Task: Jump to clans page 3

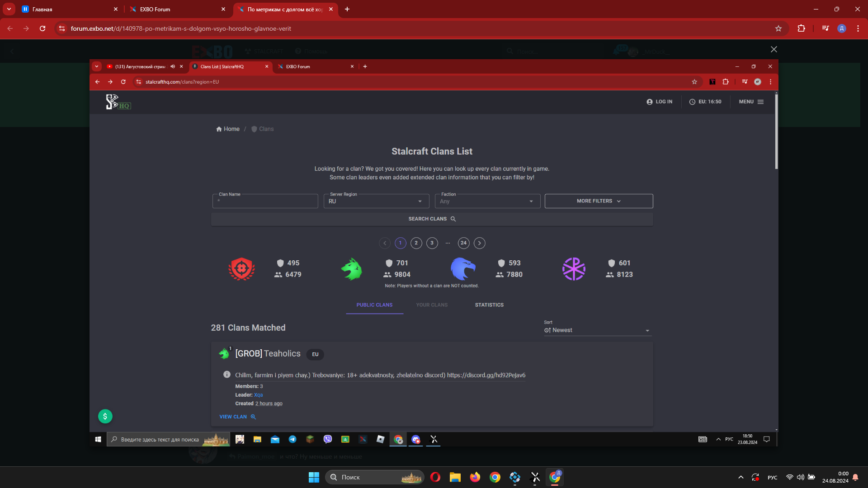Action: pyautogui.click(x=432, y=243)
